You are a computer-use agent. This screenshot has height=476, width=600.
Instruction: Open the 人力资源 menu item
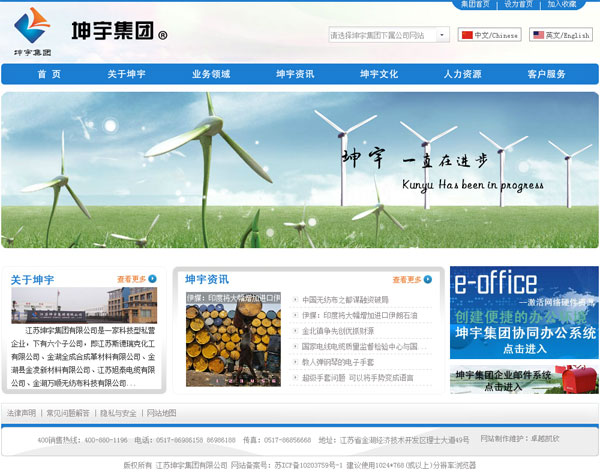(462, 74)
